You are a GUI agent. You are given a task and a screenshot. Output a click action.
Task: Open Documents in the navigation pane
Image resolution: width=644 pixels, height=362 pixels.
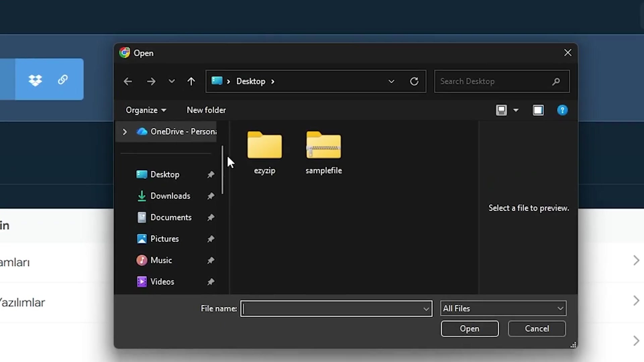coord(164,218)
